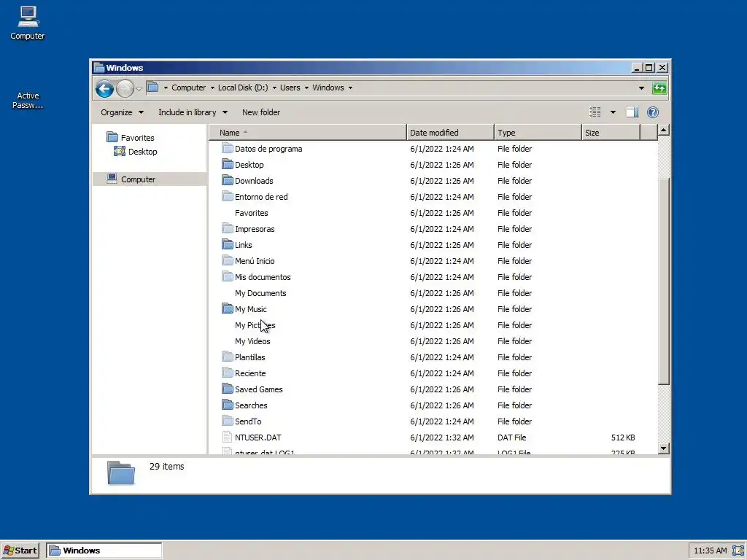Open the Start menu button
Screen dimensions: 747x560
pos(20,551)
